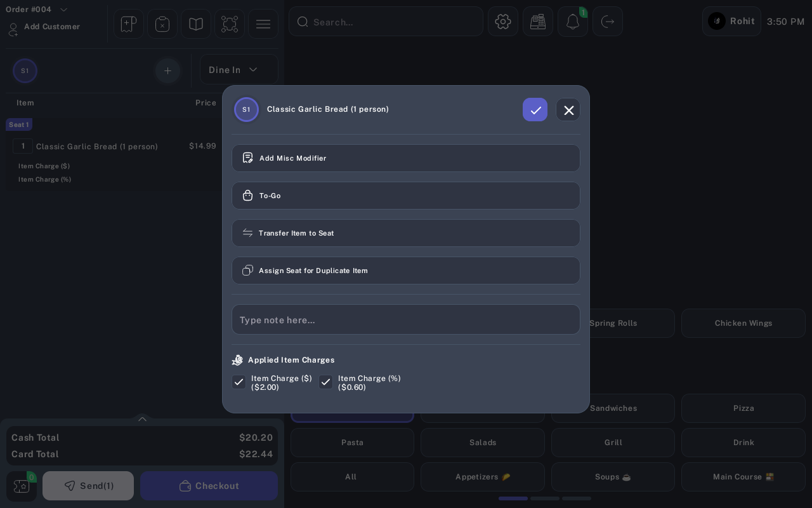
Task: Click the logout arrow icon
Action: 608,22
